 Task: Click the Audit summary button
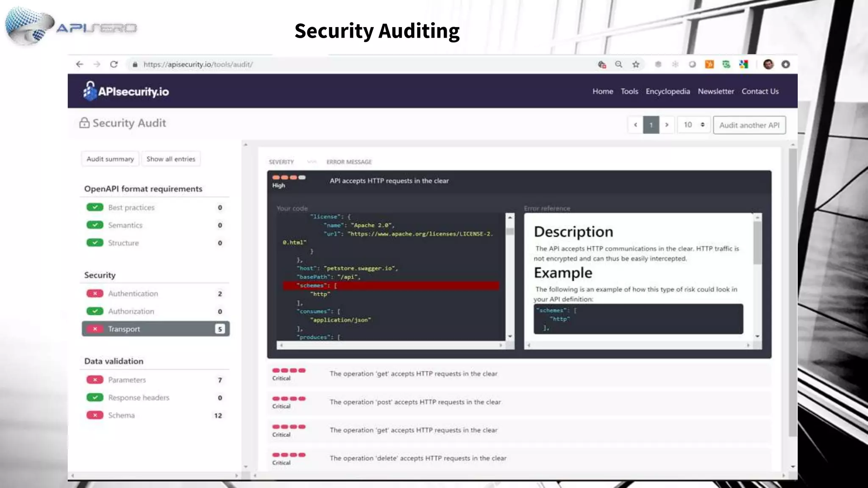(x=110, y=159)
